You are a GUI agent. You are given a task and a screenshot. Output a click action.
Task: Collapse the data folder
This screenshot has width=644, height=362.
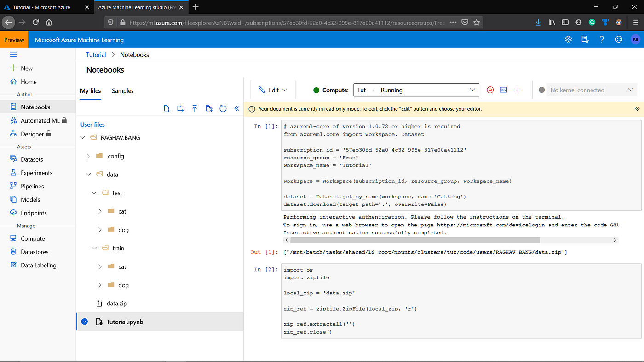pyautogui.click(x=88, y=175)
